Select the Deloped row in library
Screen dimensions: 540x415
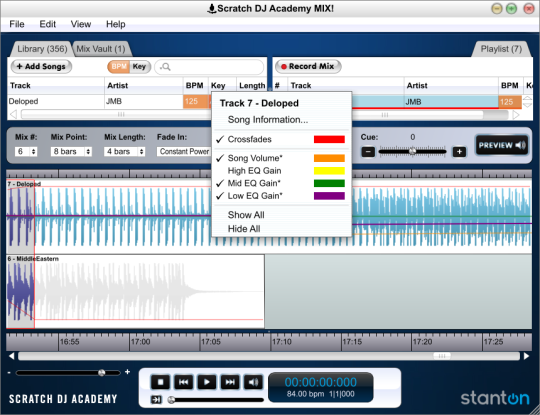[x=109, y=101]
